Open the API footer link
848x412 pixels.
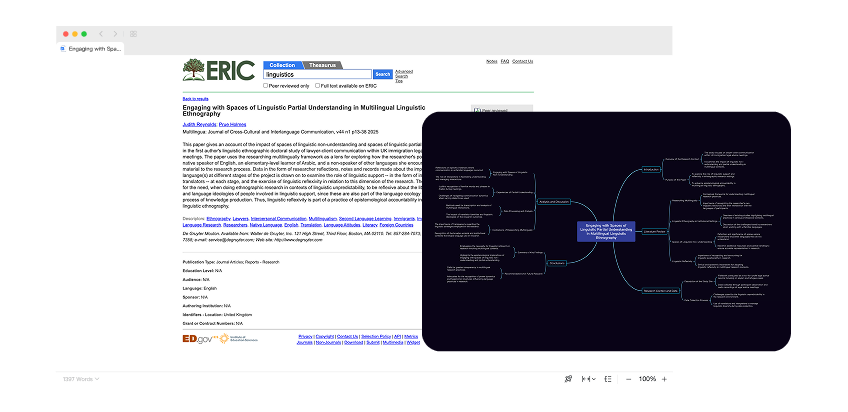(x=397, y=336)
